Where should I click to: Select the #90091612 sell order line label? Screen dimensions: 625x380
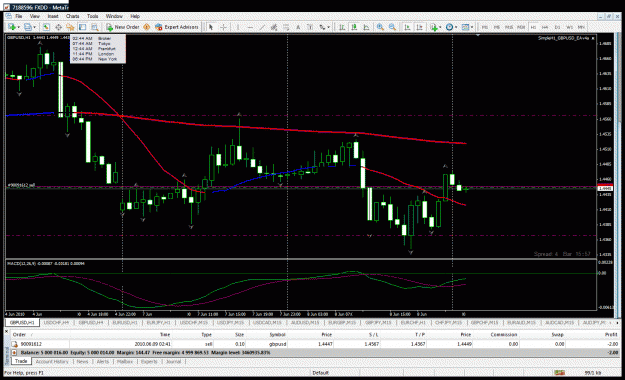[22, 185]
